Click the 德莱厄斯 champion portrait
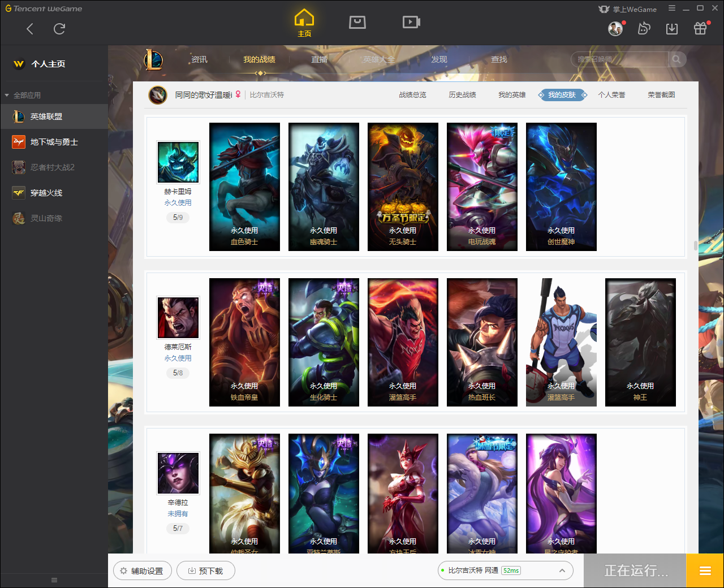724x588 pixels. click(x=178, y=318)
